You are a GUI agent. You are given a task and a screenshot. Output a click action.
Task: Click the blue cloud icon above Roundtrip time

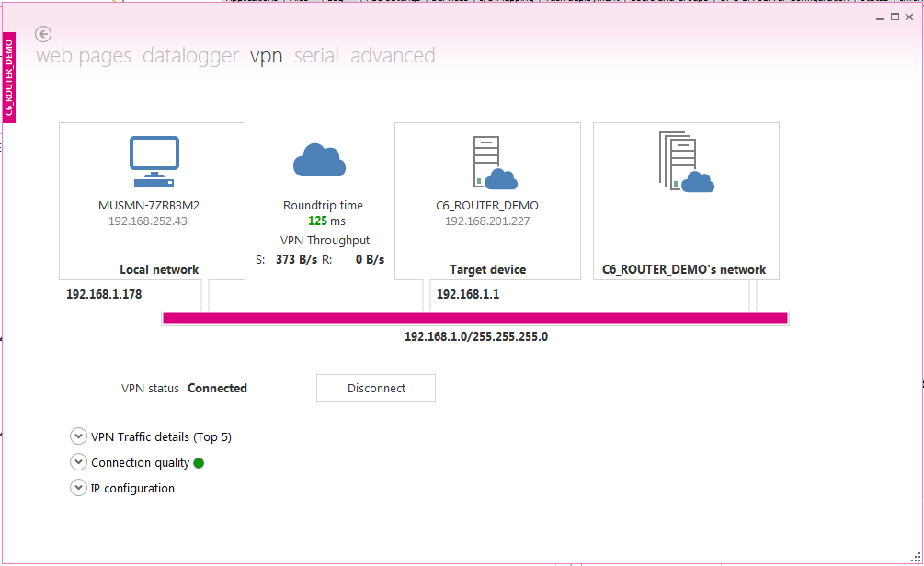(319, 160)
